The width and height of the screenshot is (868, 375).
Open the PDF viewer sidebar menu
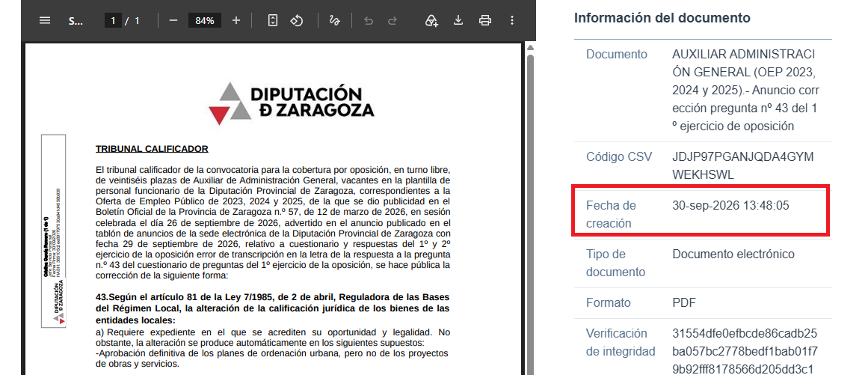pyautogui.click(x=45, y=20)
